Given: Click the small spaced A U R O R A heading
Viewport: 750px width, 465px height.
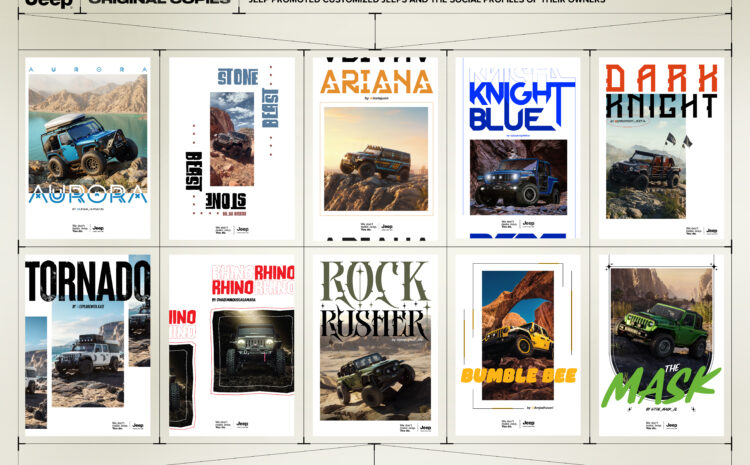Looking at the screenshot, I should (x=88, y=69).
